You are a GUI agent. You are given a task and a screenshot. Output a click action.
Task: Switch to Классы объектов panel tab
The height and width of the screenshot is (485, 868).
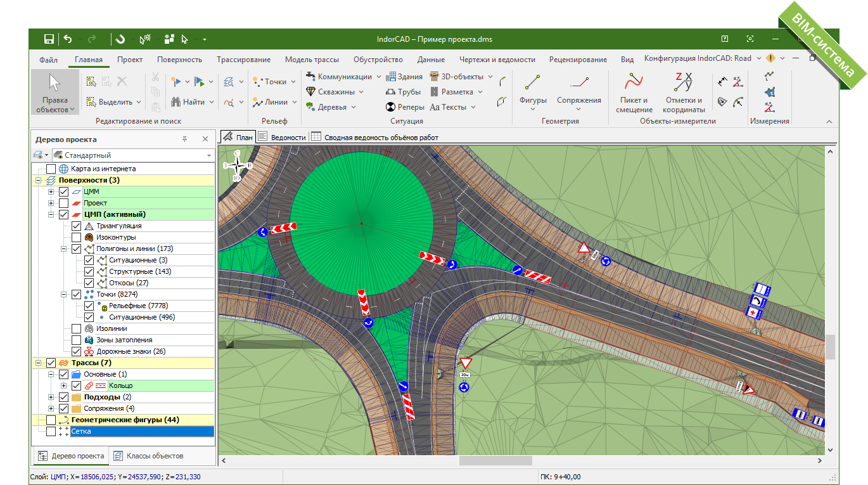[x=148, y=456]
